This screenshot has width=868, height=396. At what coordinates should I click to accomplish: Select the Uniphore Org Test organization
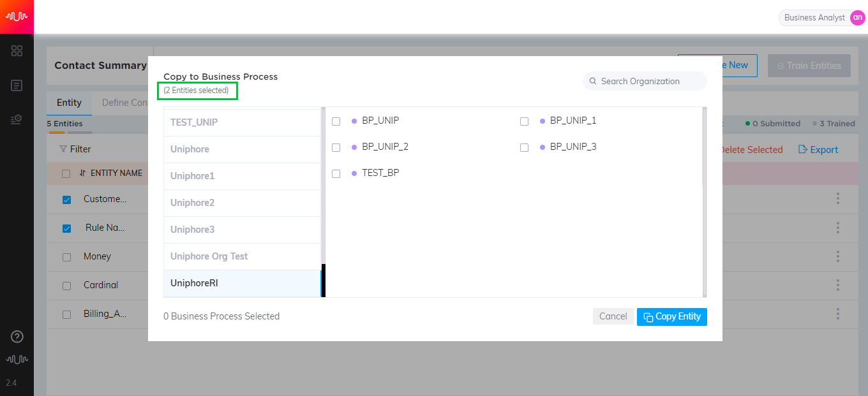point(242,256)
